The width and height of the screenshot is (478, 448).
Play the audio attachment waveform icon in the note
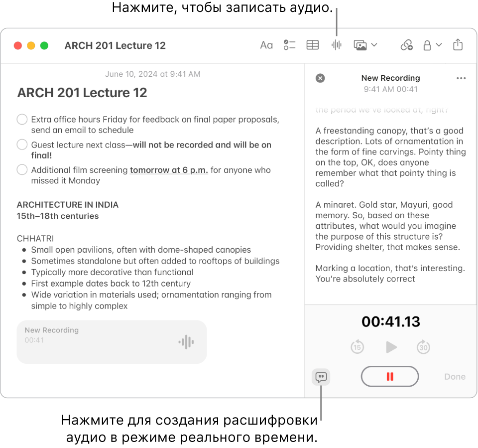click(x=186, y=342)
